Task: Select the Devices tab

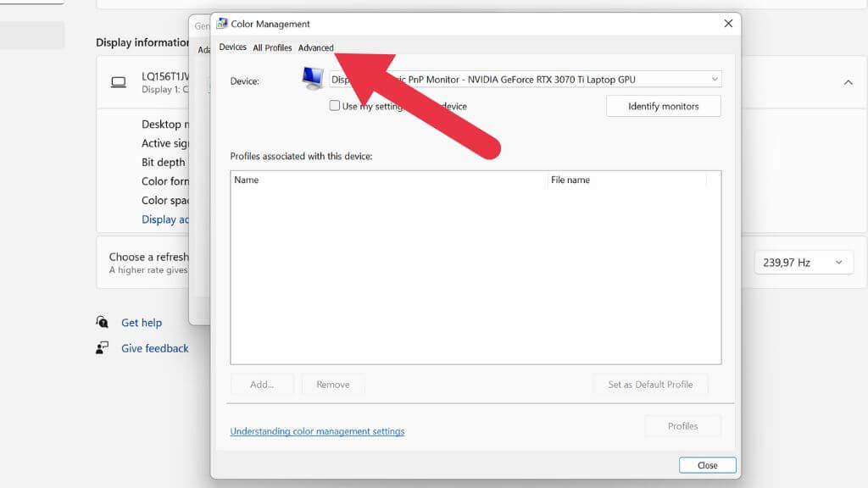Action: click(x=232, y=47)
